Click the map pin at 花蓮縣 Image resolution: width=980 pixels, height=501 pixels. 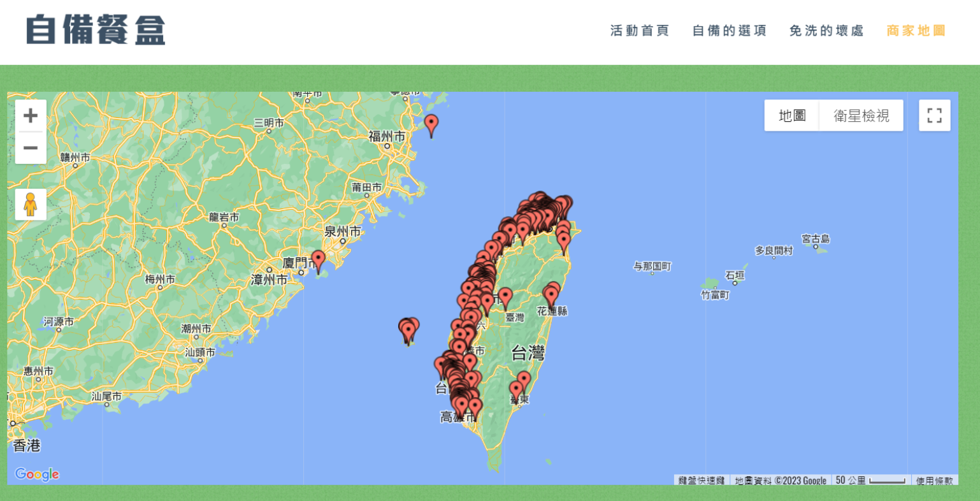[x=551, y=296]
